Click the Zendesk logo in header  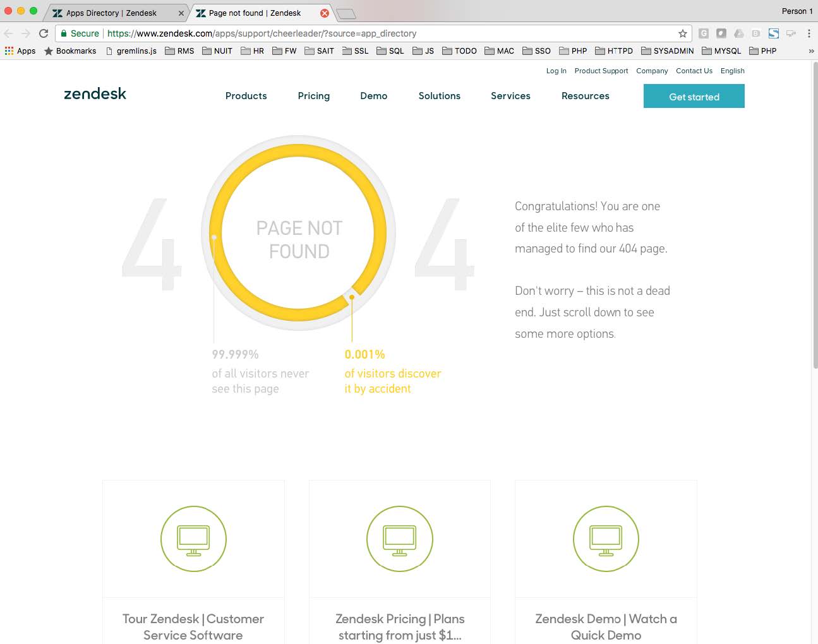(x=95, y=94)
